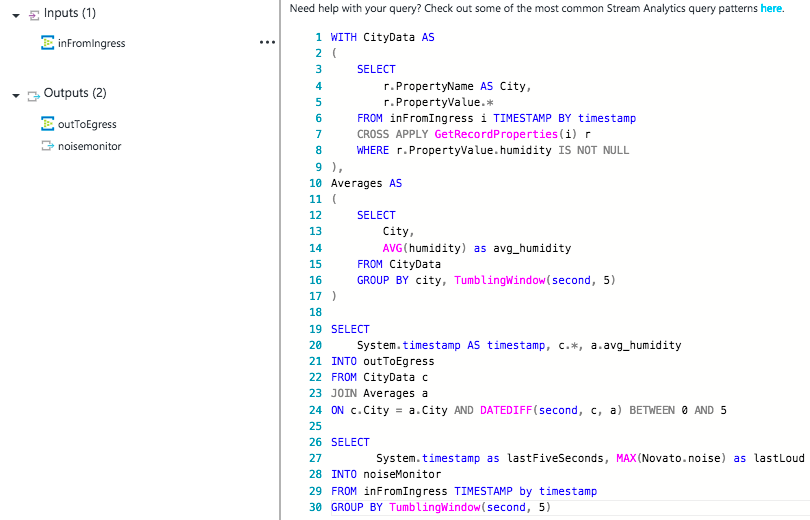The height and width of the screenshot is (520, 810).
Task: Click 'SELECT' keyword on line 3
Action: pos(376,70)
